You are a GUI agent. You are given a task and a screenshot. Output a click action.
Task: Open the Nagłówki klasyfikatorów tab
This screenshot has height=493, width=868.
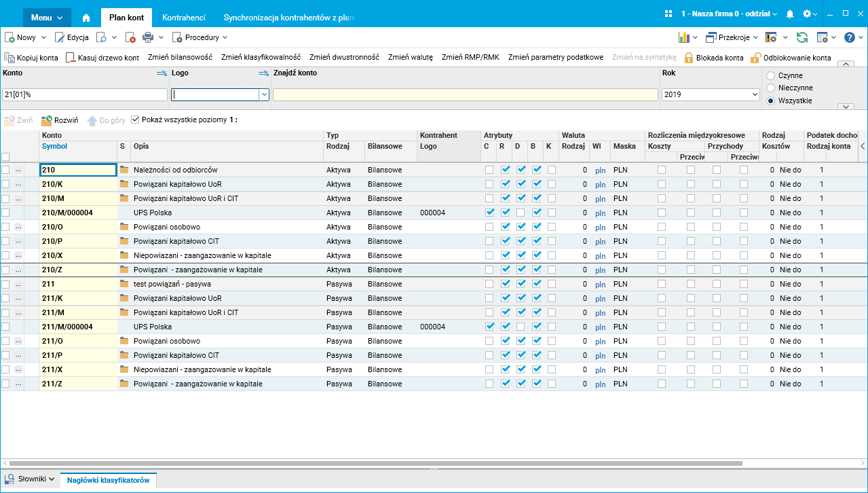click(108, 480)
